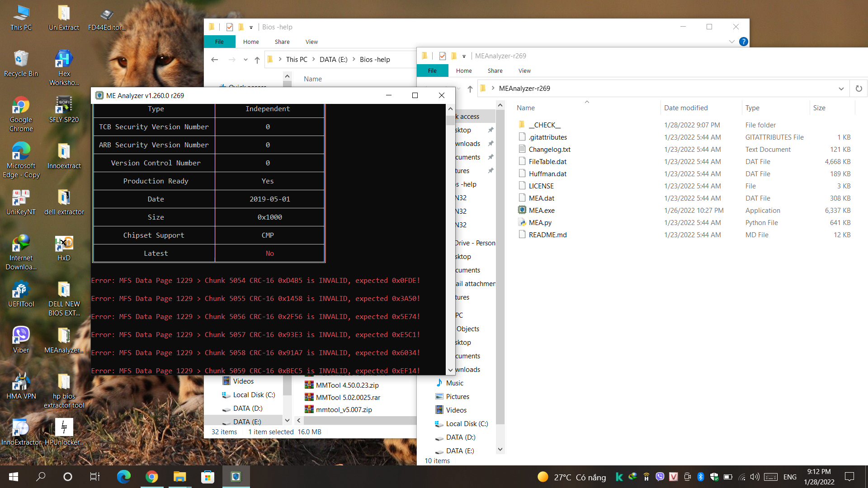The image size is (868, 488).
Task: Expand the ribbon in Bios-help window
Action: 731,42
